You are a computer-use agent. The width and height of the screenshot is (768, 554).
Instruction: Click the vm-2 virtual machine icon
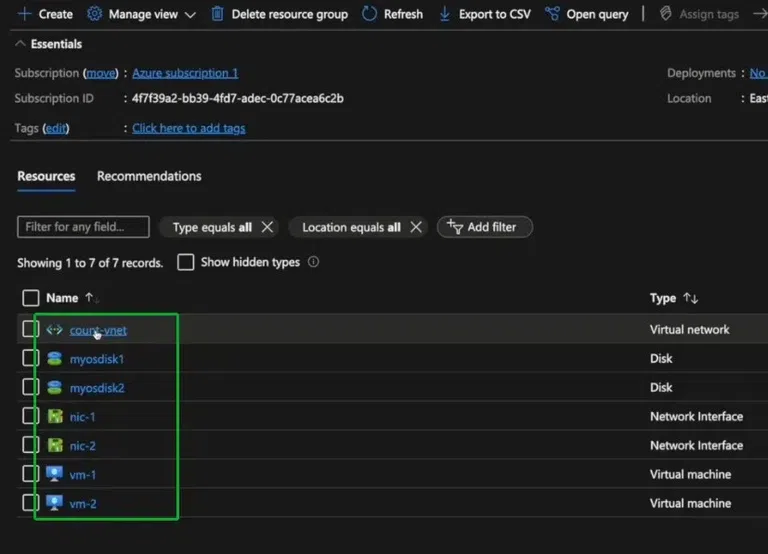coord(54,503)
